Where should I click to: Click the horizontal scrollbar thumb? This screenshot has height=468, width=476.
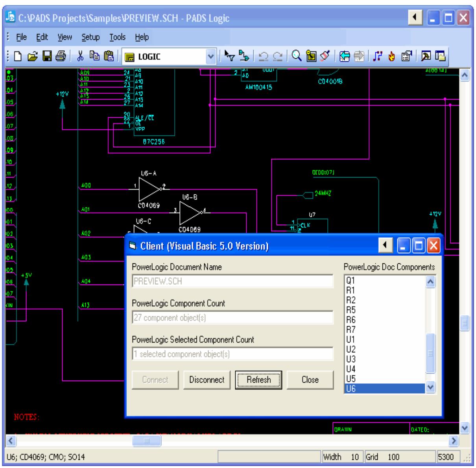[x=146, y=441]
